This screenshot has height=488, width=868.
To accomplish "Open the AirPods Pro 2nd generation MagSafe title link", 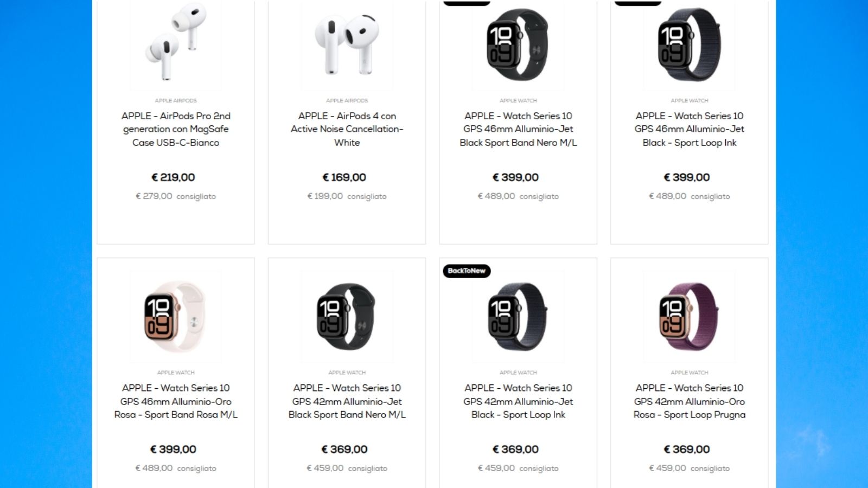I will [176, 129].
